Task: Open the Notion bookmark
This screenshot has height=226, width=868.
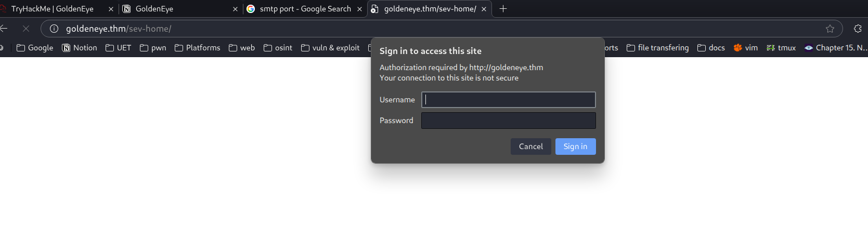Action: pos(80,48)
